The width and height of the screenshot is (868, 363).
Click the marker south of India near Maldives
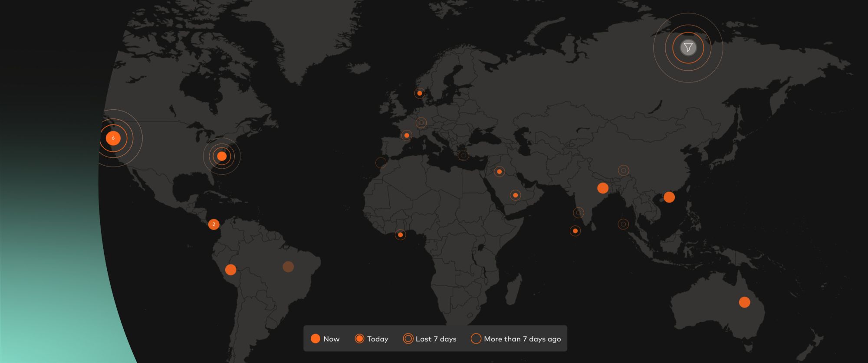click(575, 231)
